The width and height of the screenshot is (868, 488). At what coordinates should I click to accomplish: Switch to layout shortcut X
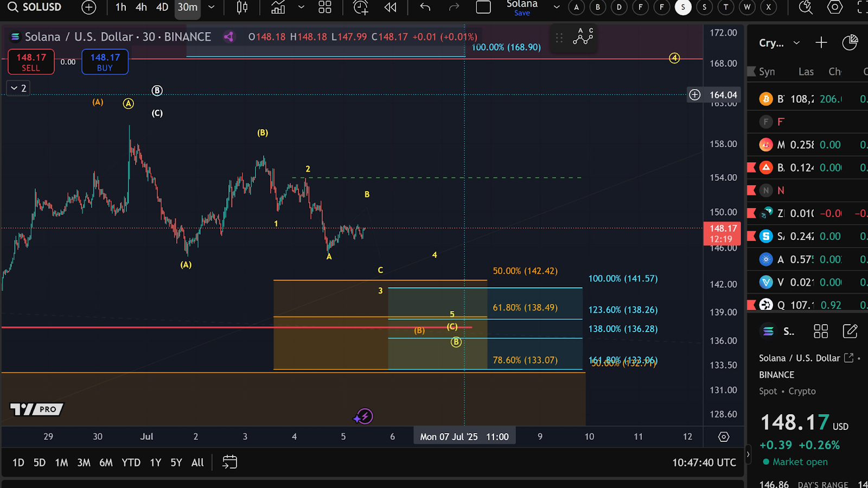click(x=768, y=7)
